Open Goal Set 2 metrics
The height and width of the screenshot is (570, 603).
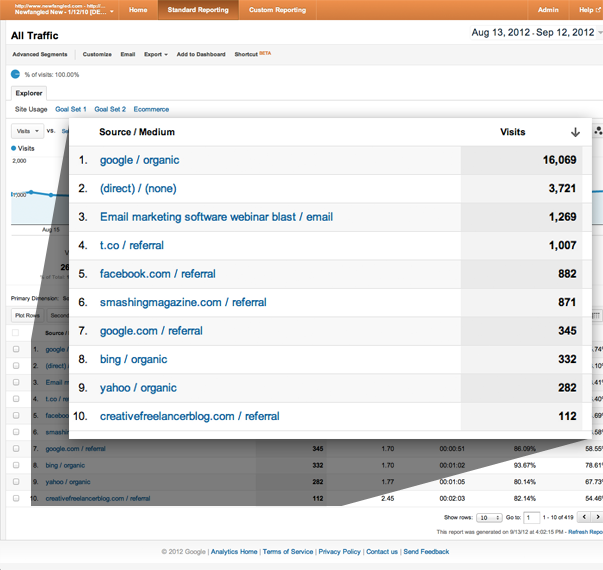point(110,109)
